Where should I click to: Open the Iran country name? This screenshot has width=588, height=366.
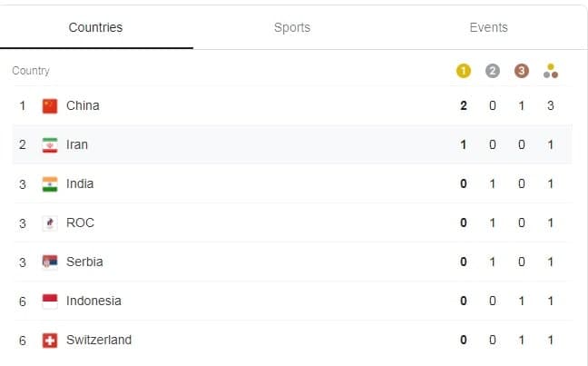77,144
